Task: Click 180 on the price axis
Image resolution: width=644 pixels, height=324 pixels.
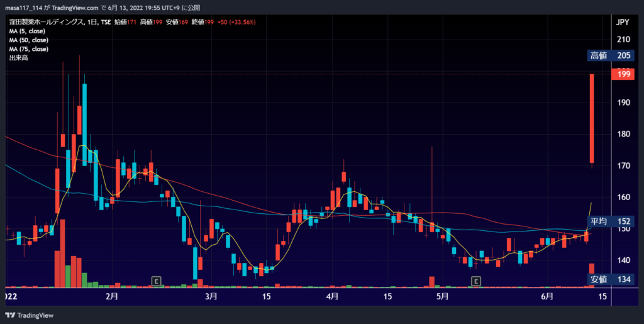Action: (623, 134)
